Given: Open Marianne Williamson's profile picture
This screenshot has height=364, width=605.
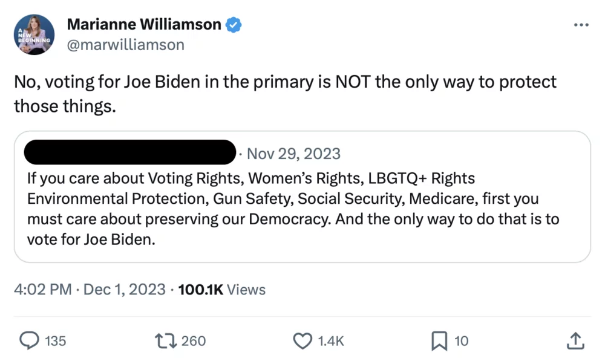Looking at the screenshot, I should 34,34.
